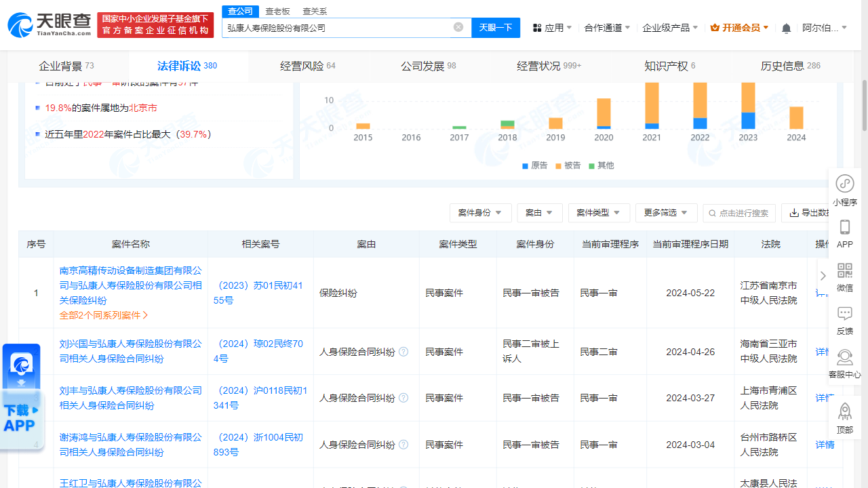Image resolution: width=868 pixels, height=488 pixels.
Task: Open 全部2个同系列案件 link
Action: (104, 315)
